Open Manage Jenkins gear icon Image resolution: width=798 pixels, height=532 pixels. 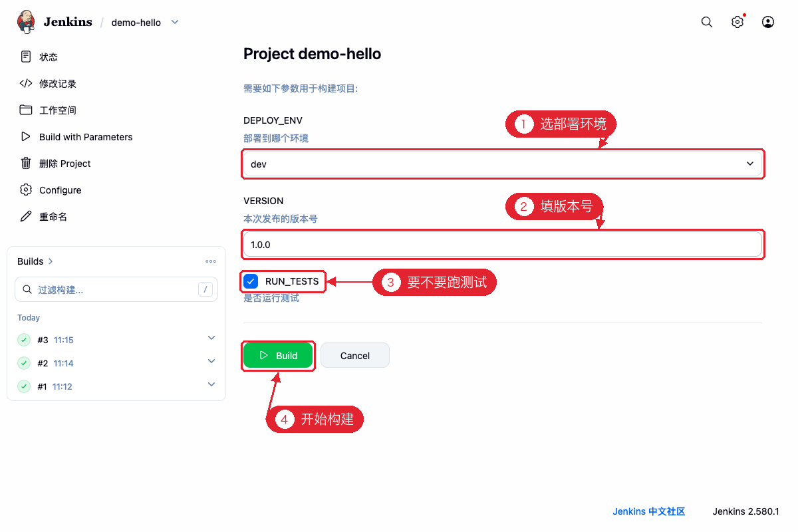click(737, 22)
